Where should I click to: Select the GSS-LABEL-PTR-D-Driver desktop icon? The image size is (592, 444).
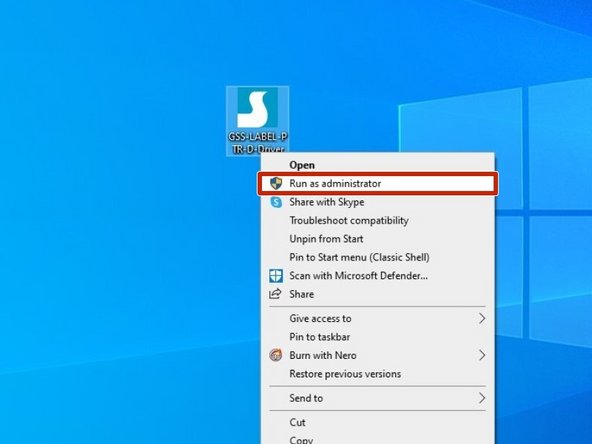257,120
